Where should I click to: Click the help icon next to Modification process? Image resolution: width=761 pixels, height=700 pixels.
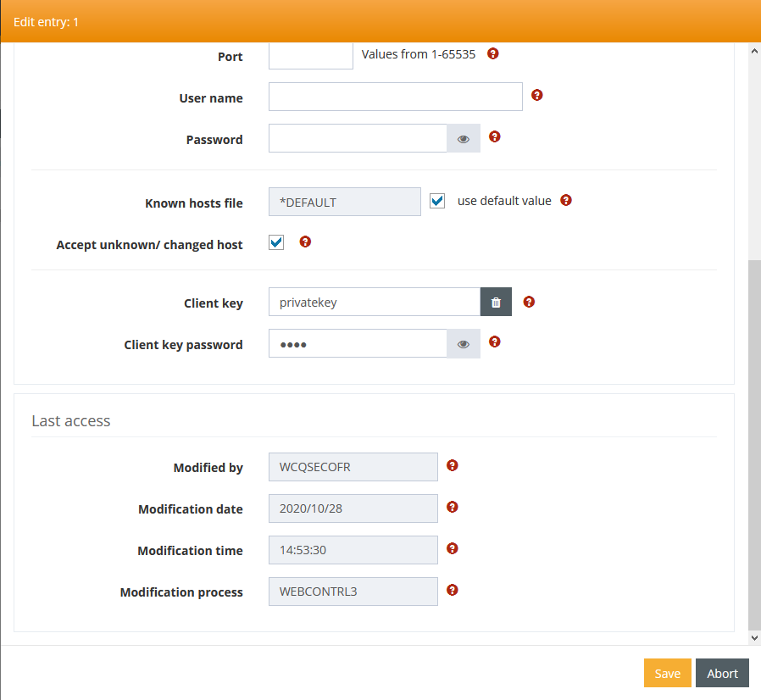click(x=452, y=590)
